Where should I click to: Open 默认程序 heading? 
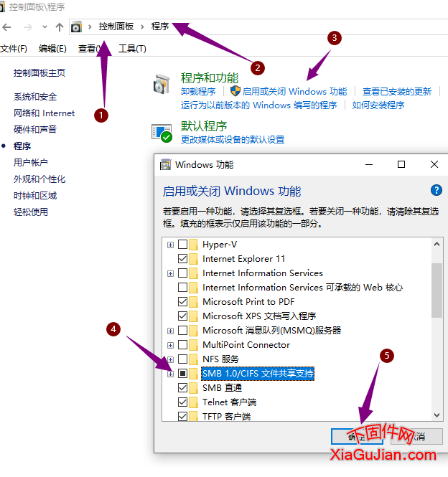(x=204, y=126)
